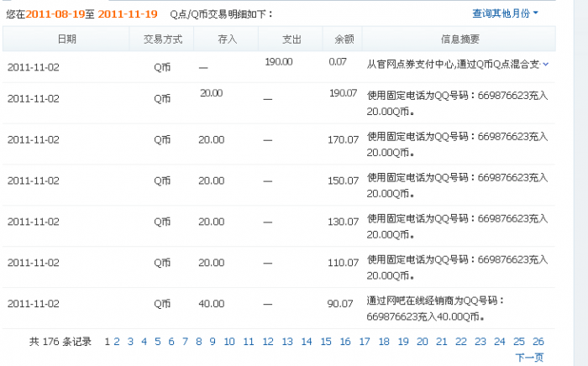588x366 pixels.
Task: Click the end date 2011-11-19
Action: 128,14
